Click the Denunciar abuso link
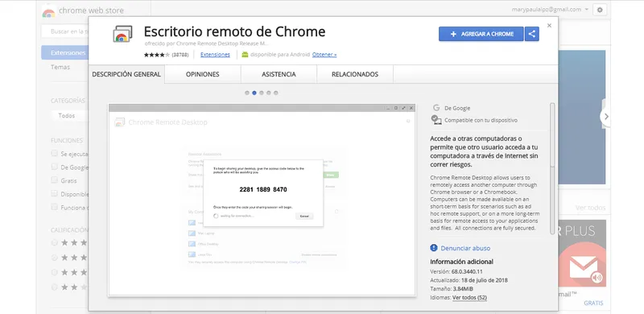This screenshot has height=314, width=644. (465, 248)
